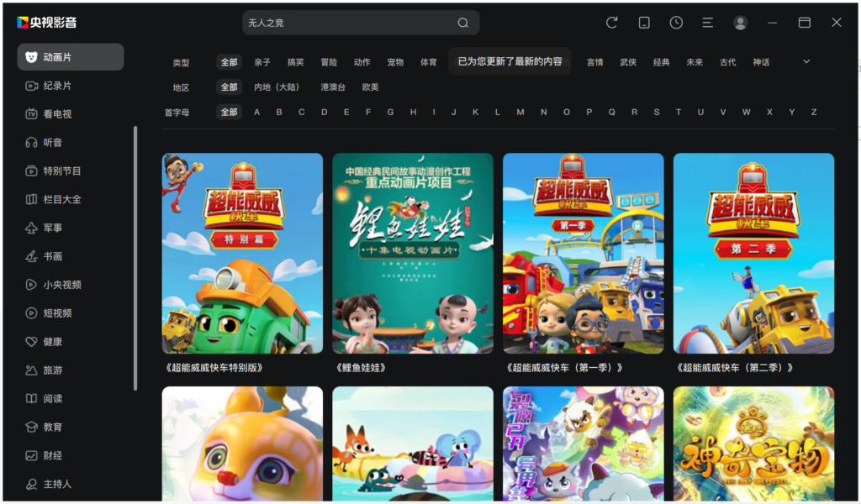Open the mobile device icon
The height and width of the screenshot is (504, 861).
click(644, 23)
